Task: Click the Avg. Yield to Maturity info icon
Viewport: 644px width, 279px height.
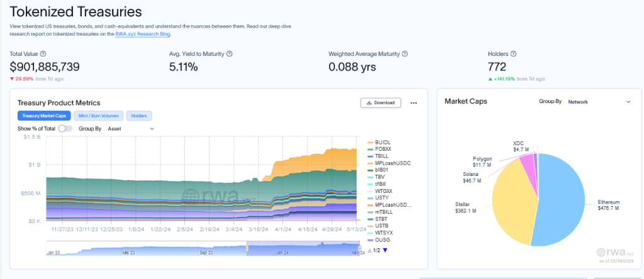Action: click(229, 55)
